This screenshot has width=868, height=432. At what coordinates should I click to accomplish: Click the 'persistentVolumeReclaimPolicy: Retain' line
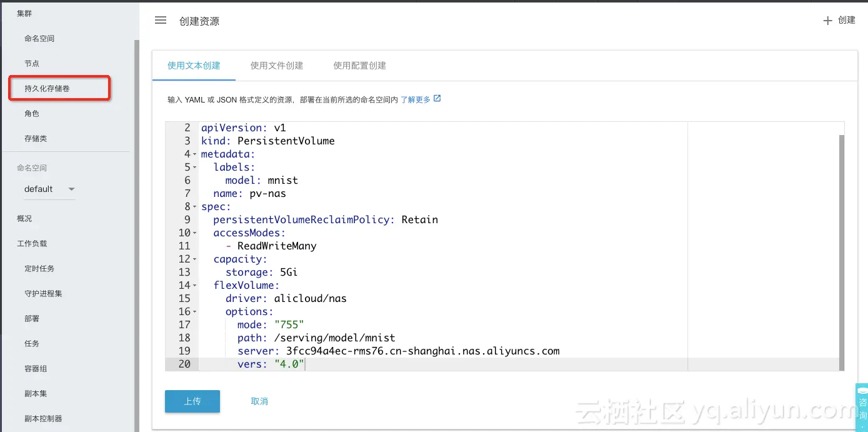coord(326,220)
